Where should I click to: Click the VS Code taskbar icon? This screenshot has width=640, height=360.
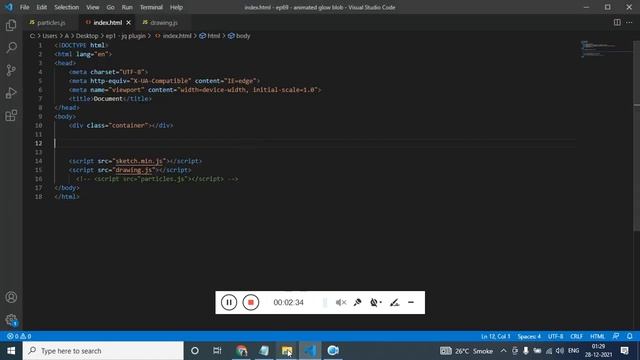(310, 351)
